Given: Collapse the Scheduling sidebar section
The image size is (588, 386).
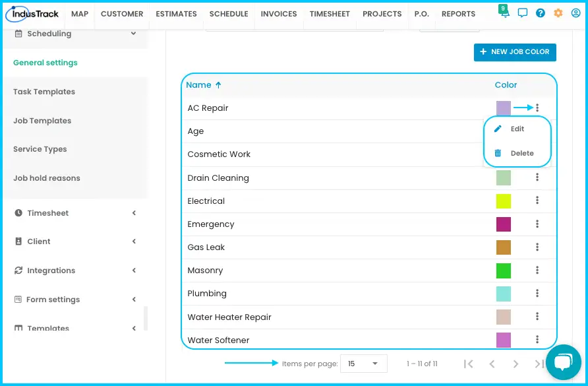Looking at the screenshot, I should tap(134, 34).
